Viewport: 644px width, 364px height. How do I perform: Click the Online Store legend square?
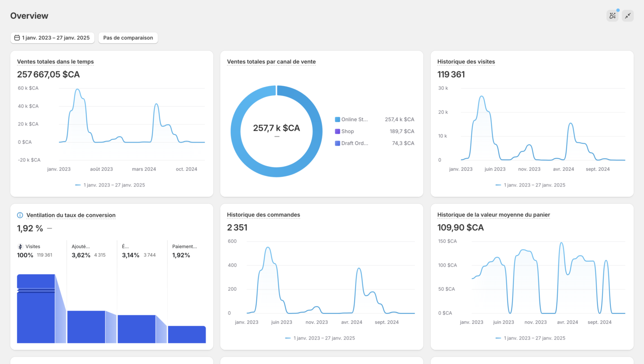337,120
